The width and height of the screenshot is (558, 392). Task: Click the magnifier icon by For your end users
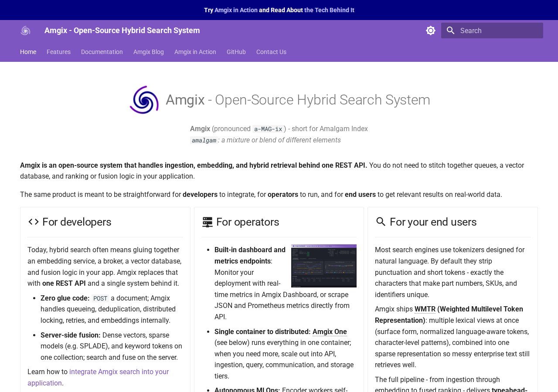point(381,222)
